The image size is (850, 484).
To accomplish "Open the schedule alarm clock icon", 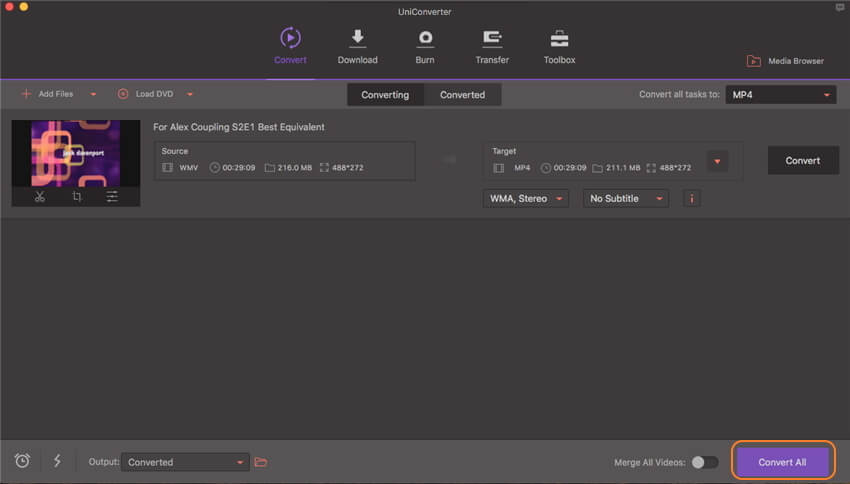I will click(22, 461).
